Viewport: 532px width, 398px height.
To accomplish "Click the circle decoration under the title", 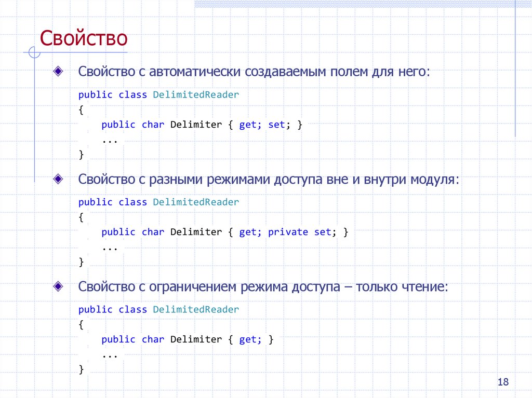I will point(34,52).
